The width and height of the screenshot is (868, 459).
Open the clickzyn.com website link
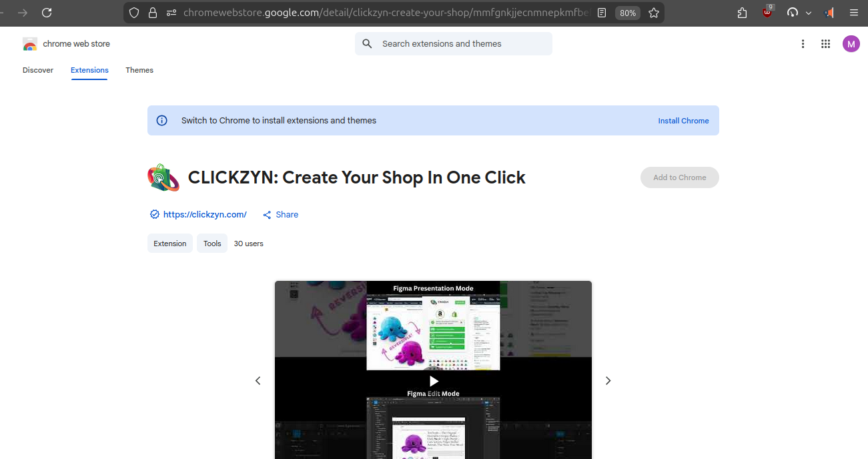pos(205,215)
